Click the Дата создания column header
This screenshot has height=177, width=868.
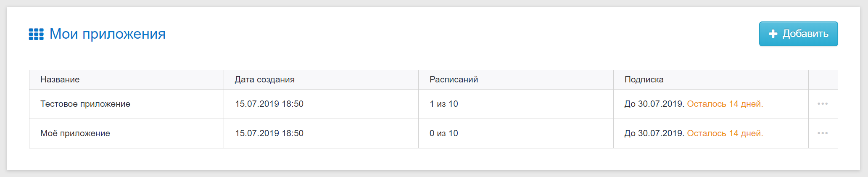pos(265,79)
